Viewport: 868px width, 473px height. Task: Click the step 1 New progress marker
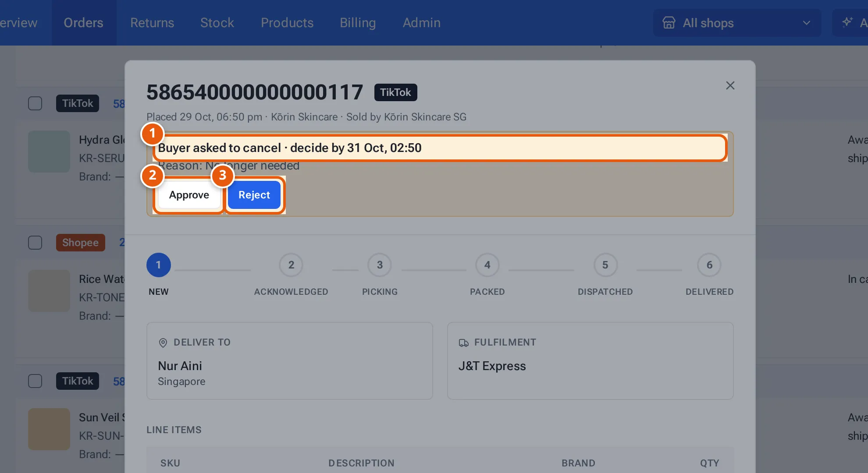(159, 265)
